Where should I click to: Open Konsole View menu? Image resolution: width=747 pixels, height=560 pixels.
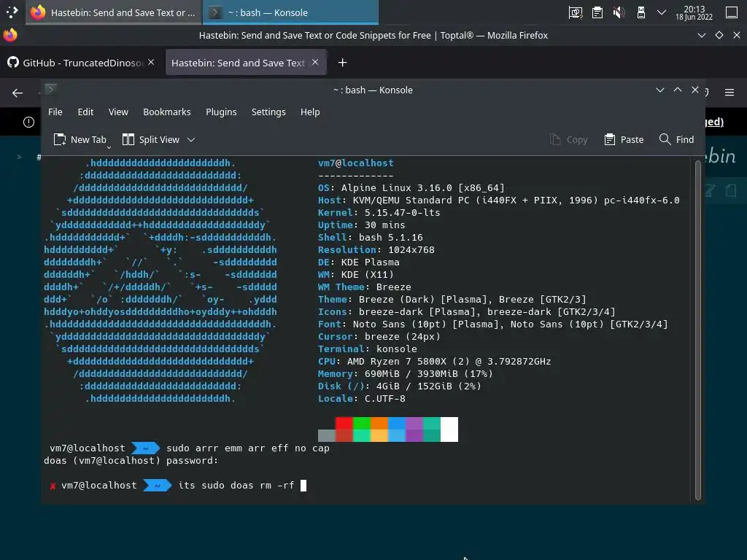118,112
